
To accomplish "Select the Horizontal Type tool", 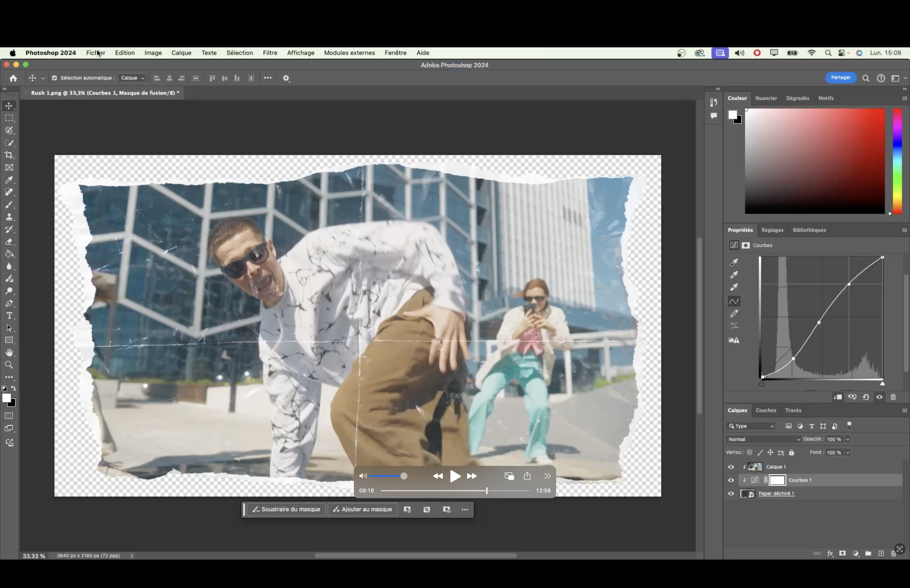I will click(x=9, y=316).
